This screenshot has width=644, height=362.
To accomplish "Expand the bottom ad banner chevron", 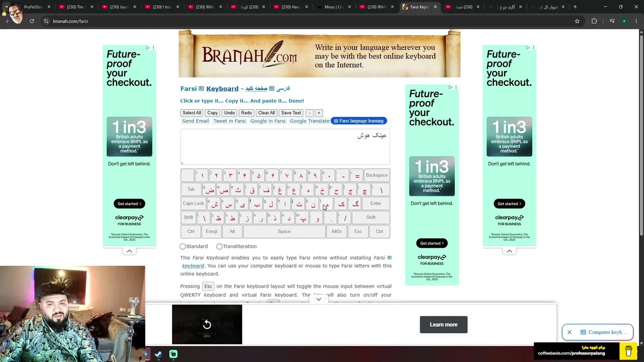I will 318,299.
